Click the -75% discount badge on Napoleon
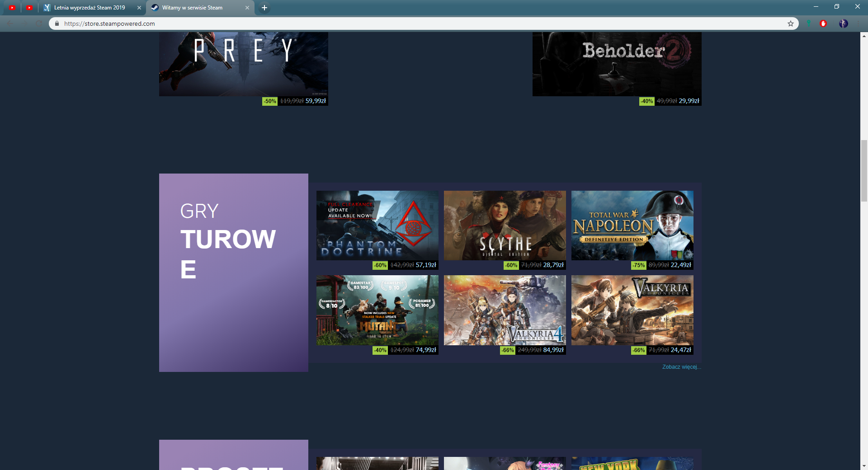Image resolution: width=868 pixels, height=470 pixels. point(639,265)
